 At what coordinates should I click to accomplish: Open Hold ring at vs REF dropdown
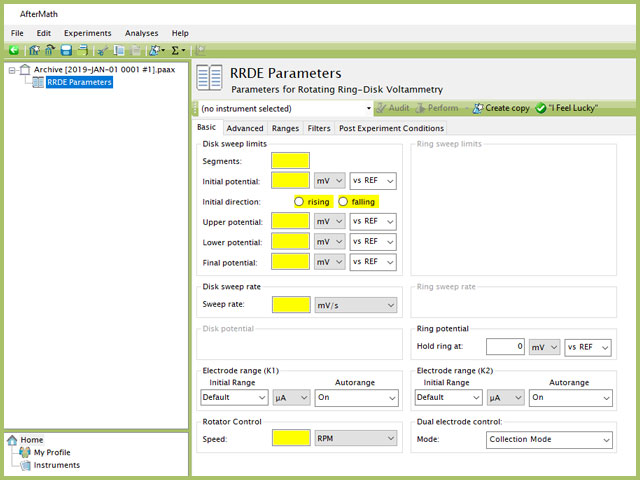click(588, 347)
